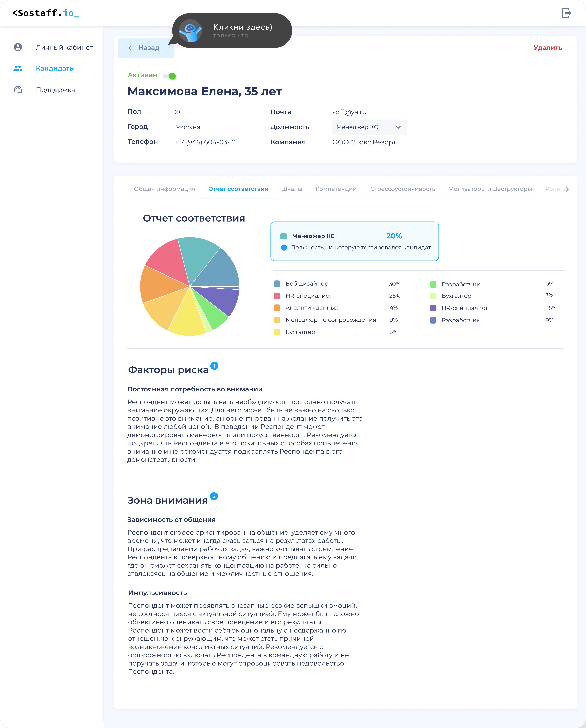Select the Компетенции tab

336,189
